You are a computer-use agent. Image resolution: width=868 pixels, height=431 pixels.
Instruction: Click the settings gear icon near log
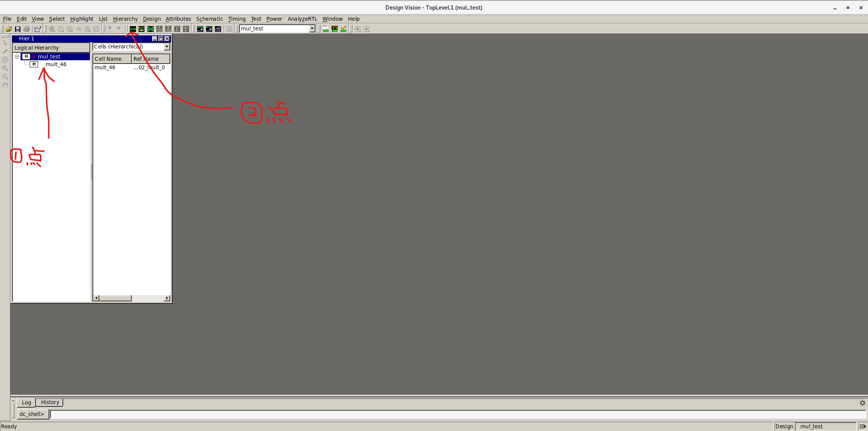coord(862,403)
